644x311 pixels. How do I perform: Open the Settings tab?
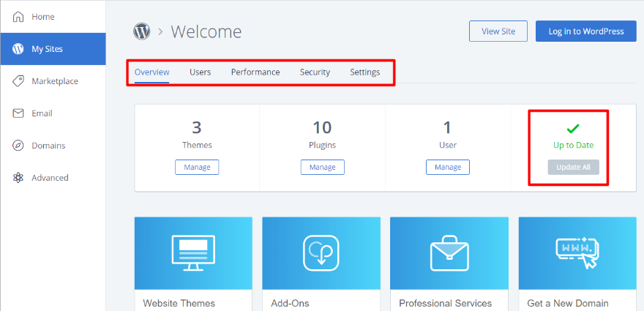coord(364,72)
